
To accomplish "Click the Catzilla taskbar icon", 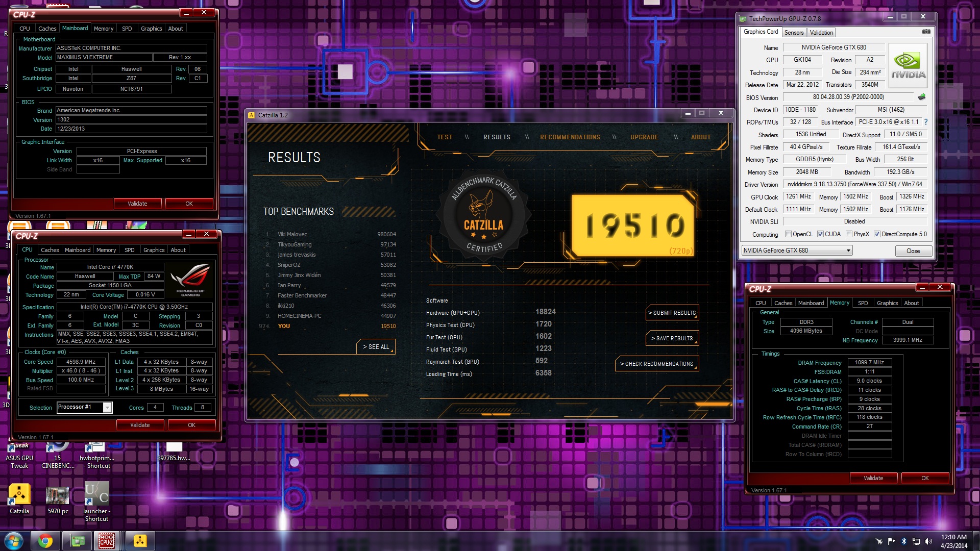I will (x=140, y=541).
